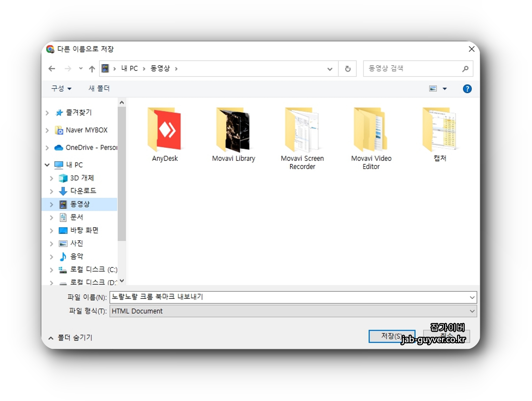The height and width of the screenshot is (401, 532).
Task: Refresh the current folder view
Action: click(x=348, y=69)
